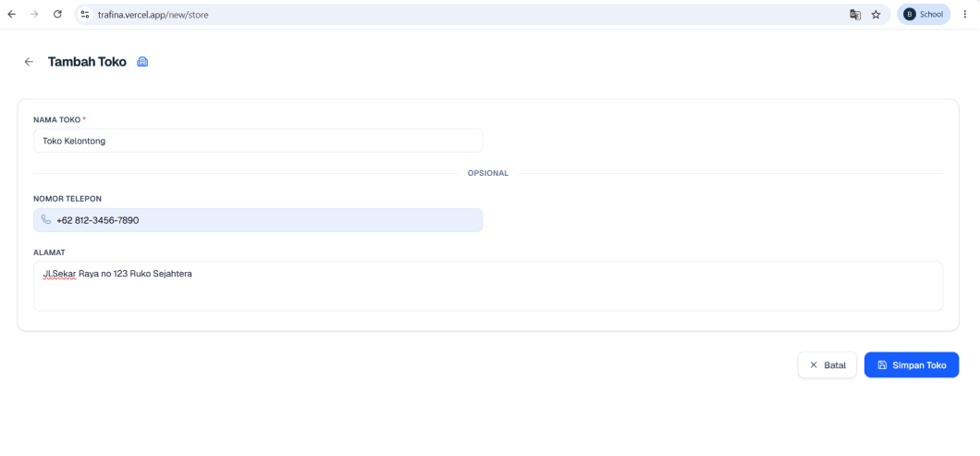Focus the Nama Toko input field
The width and height of the screenshot is (980, 456).
pos(258,141)
